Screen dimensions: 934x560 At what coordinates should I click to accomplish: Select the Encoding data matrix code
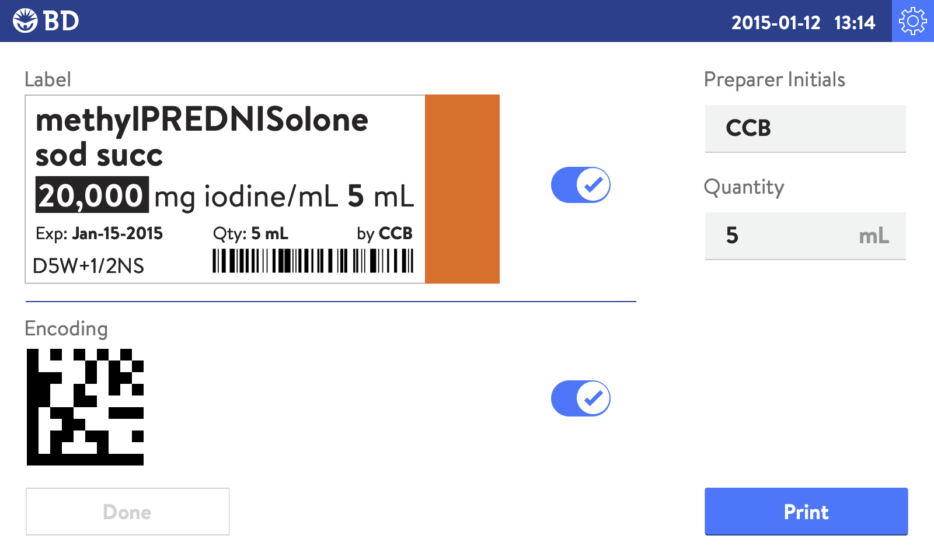tap(85, 407)
